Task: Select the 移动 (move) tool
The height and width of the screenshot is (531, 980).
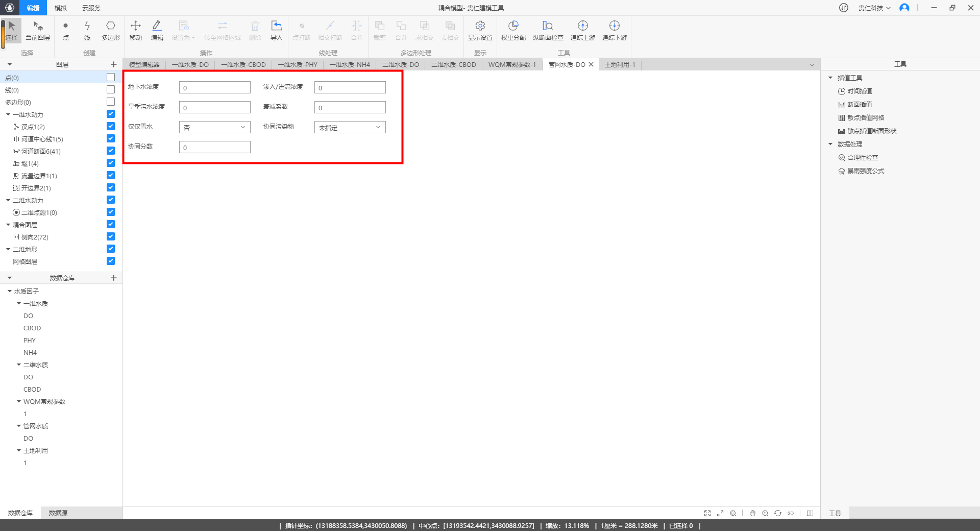Action: pos(135,30)
